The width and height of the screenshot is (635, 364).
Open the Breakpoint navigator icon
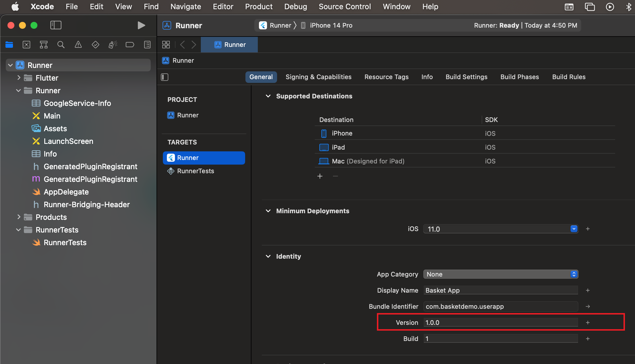pos(130,45)
